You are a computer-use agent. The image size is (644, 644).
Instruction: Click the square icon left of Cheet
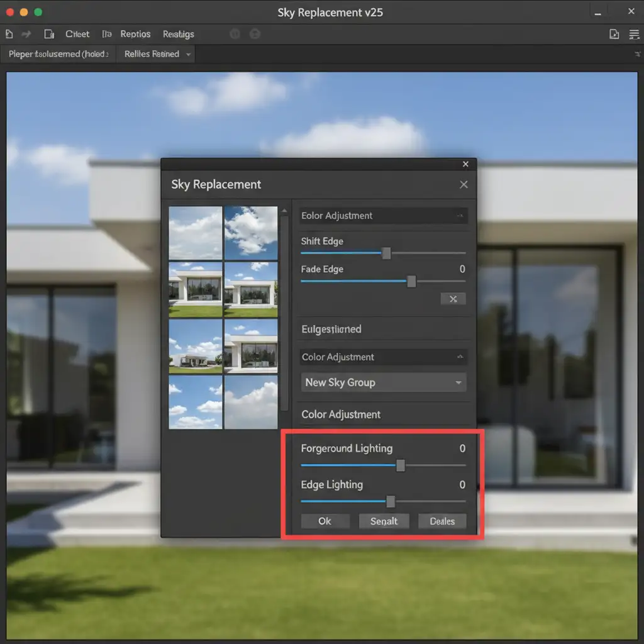point(49,34)
